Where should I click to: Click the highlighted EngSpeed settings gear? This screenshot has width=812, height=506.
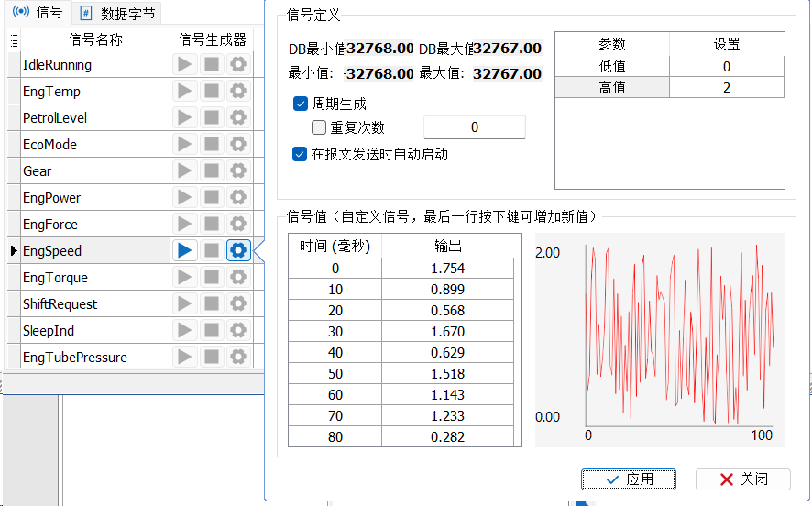pos(238,250)
